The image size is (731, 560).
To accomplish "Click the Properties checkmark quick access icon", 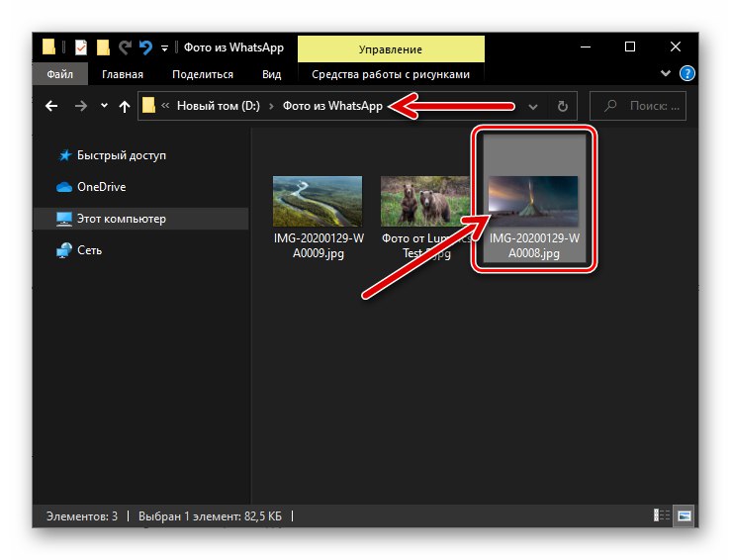I will [81, 47].
